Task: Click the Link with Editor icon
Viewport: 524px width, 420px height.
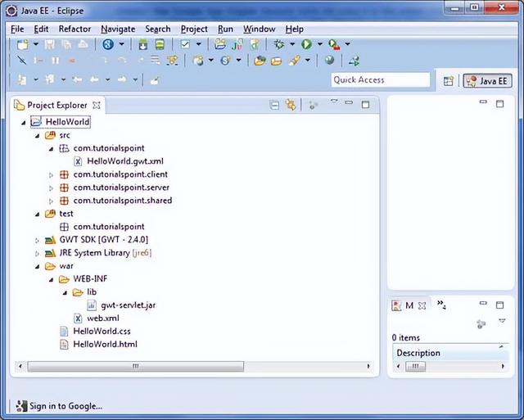Action: pyautogui.click(x=291, y=105)
